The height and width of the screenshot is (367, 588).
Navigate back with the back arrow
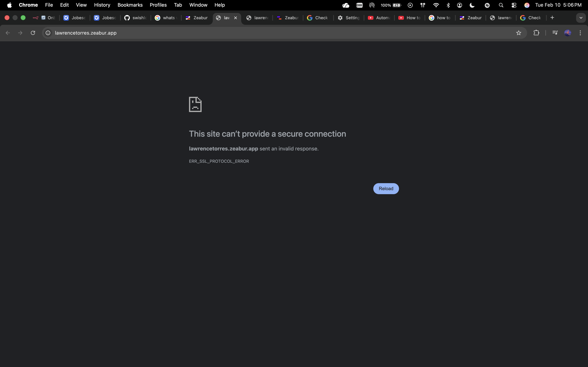coord(8,33)
